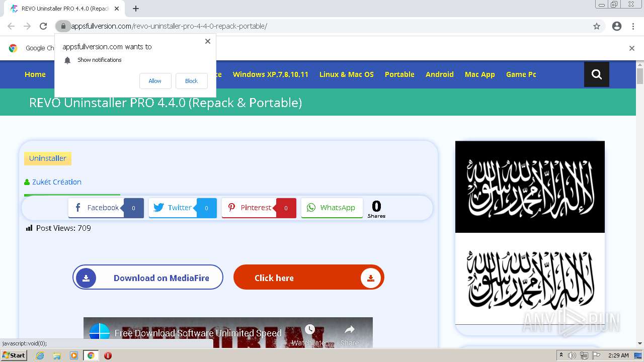The height and width of the screenshot is (362, 644).
Task: Open the Windows Start menu
Action: pos(14,355)
